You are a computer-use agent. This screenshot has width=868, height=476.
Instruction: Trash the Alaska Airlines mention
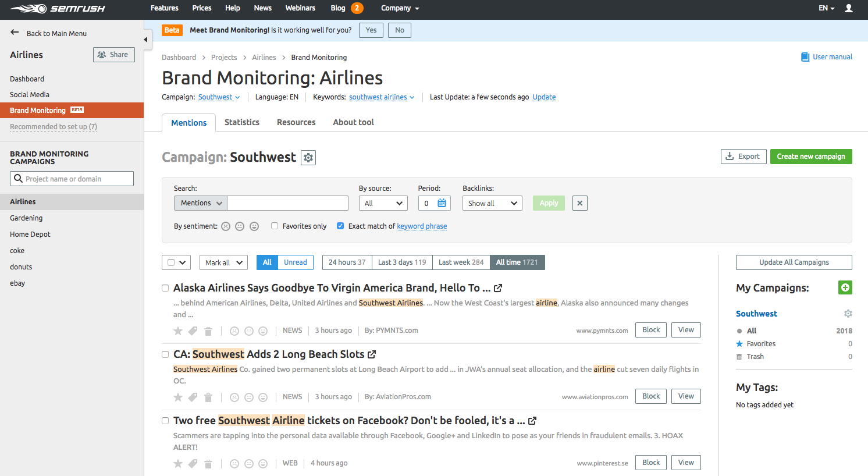pos(208,331)
